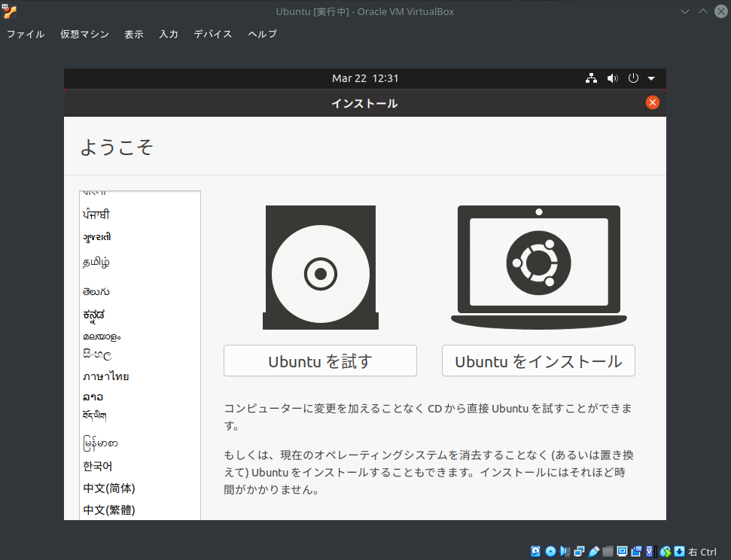Click the volume speaker icon in top bar
Viewport: 731px width, 560px height.
click(613, 78)
